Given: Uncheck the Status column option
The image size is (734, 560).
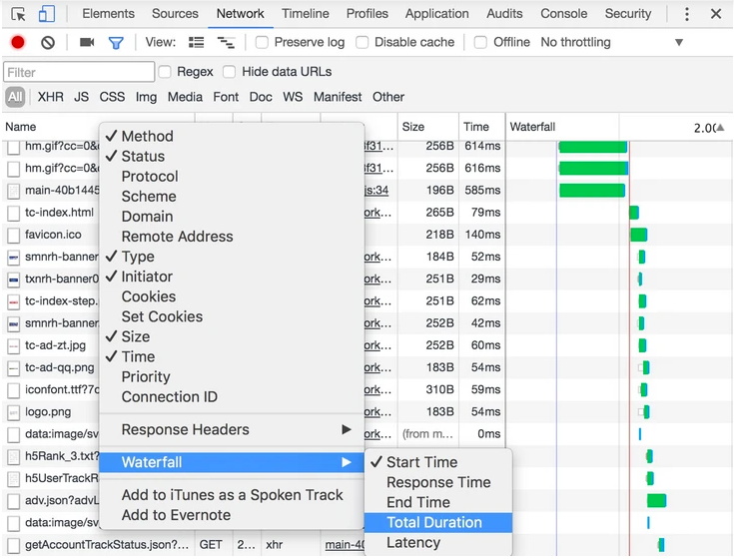Looking at the screenshot, I should click(232, 157).
